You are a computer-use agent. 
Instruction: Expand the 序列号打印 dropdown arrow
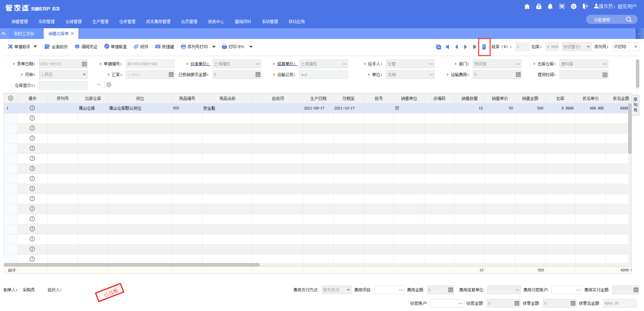[214, 47]
